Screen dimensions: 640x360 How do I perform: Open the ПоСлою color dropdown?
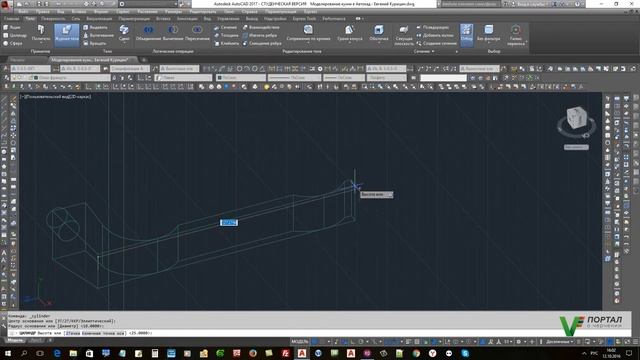[241, 78]
